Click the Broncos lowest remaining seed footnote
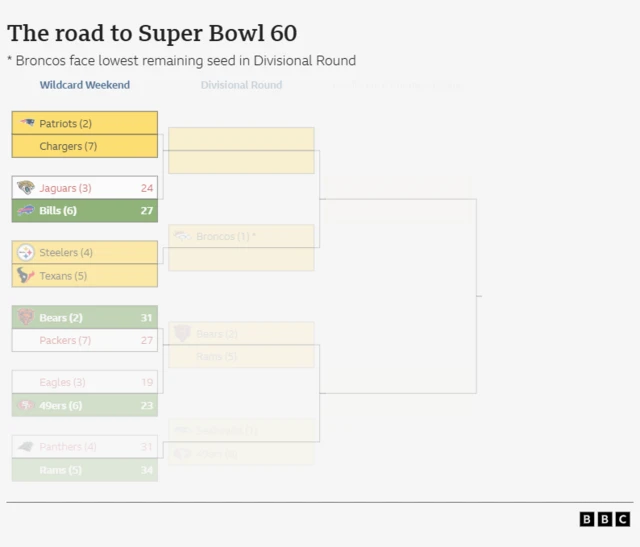This screenshot has width=640, height=547. click(x=182, y=60)
